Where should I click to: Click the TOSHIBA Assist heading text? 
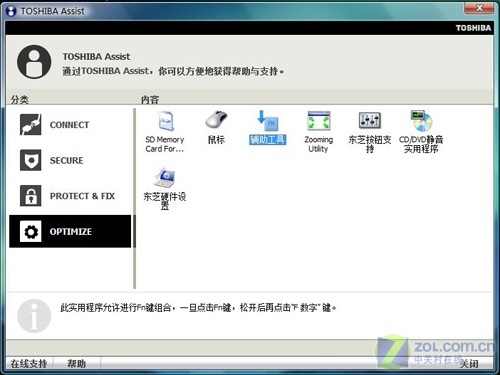(96, 56)
